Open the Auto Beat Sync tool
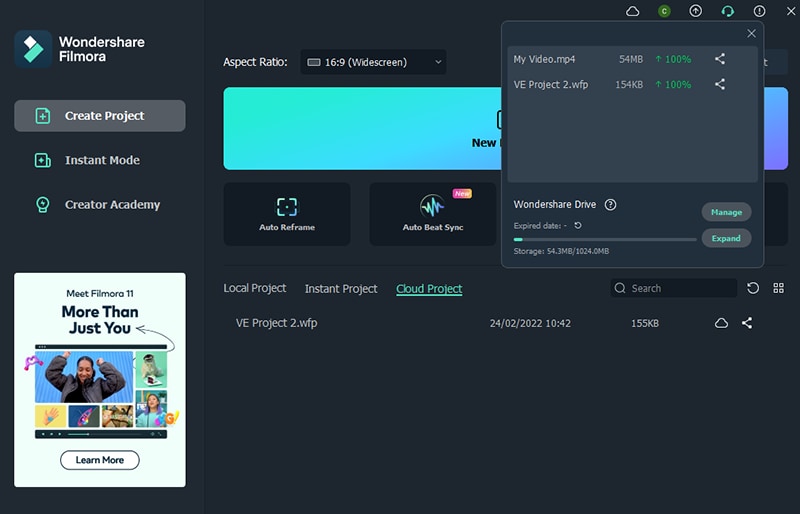 433,214
